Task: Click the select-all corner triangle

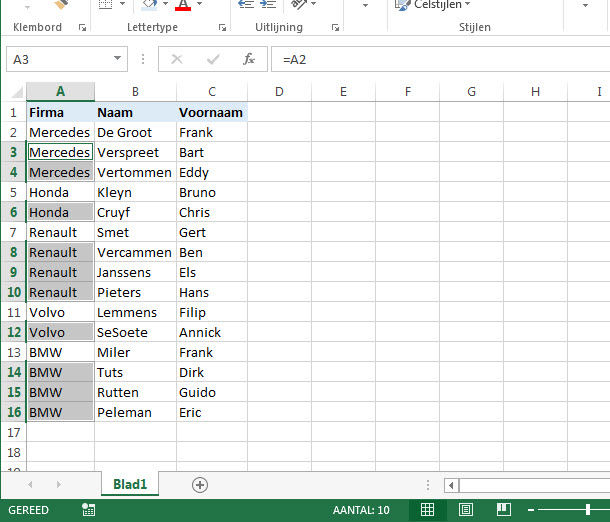Action: point(17,92)
